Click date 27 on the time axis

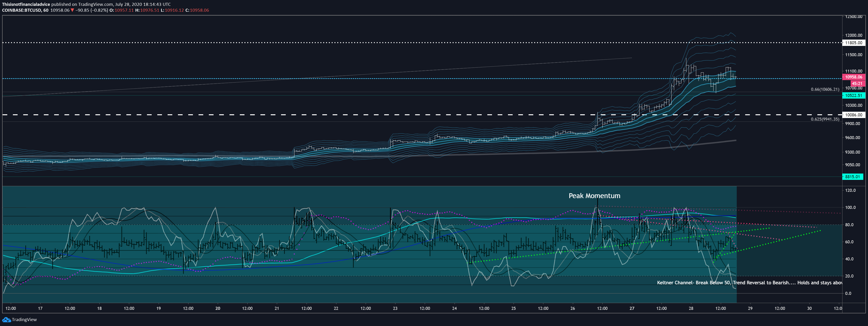pyautogui.click(x=632, y=308)
